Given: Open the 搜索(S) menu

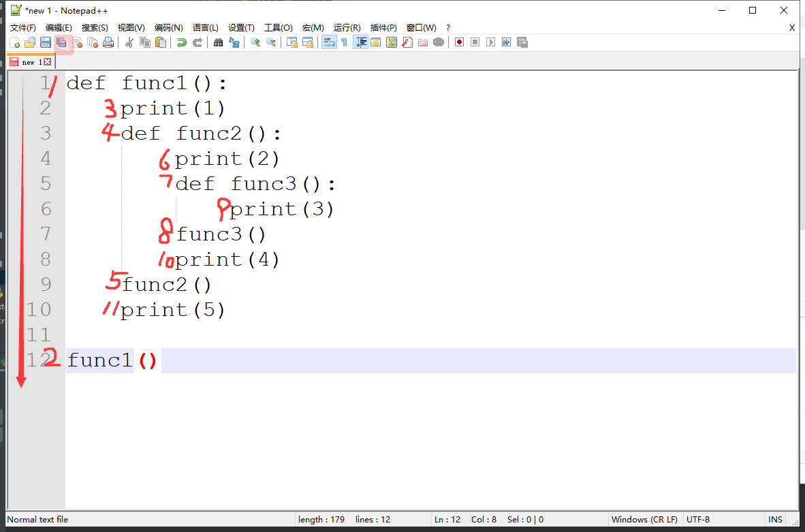Looking at the screenshot, I should [95, 28].
